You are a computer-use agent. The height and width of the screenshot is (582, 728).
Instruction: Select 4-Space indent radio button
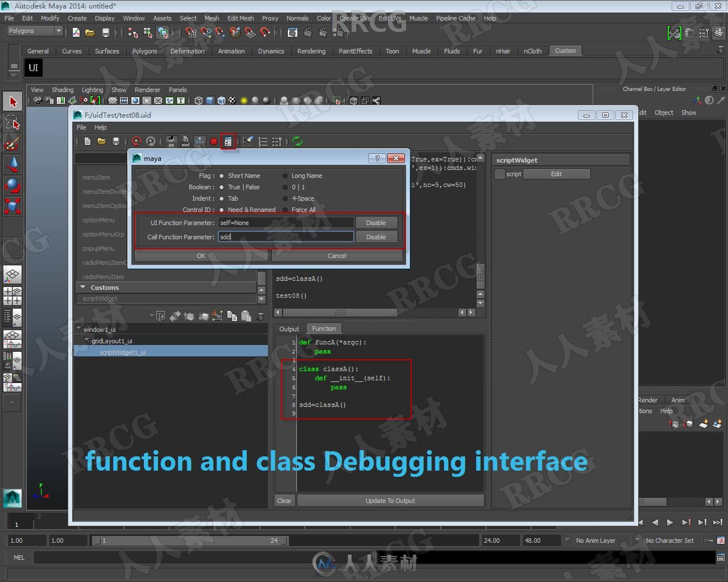tap(286, 198)
